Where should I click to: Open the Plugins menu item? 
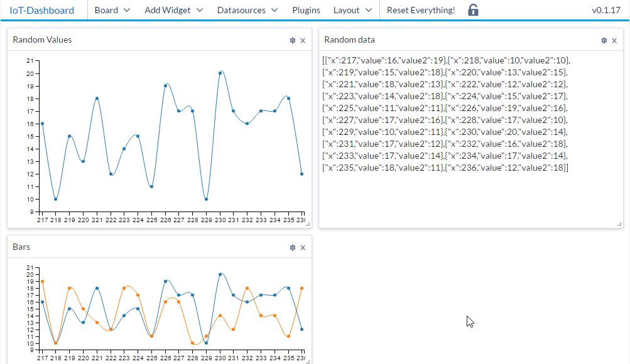(x=306, y=10)
